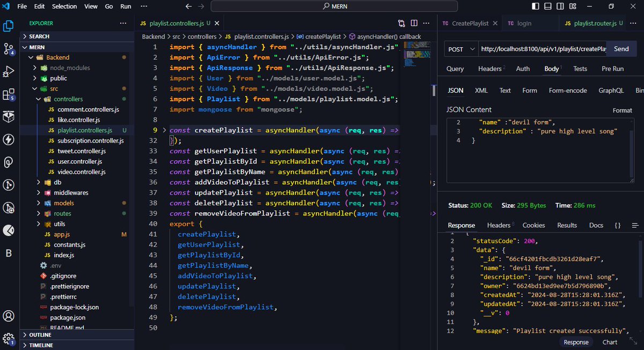Open the Extensions view with badge 5
Screen dimensions: 644x350
point(9,94)
